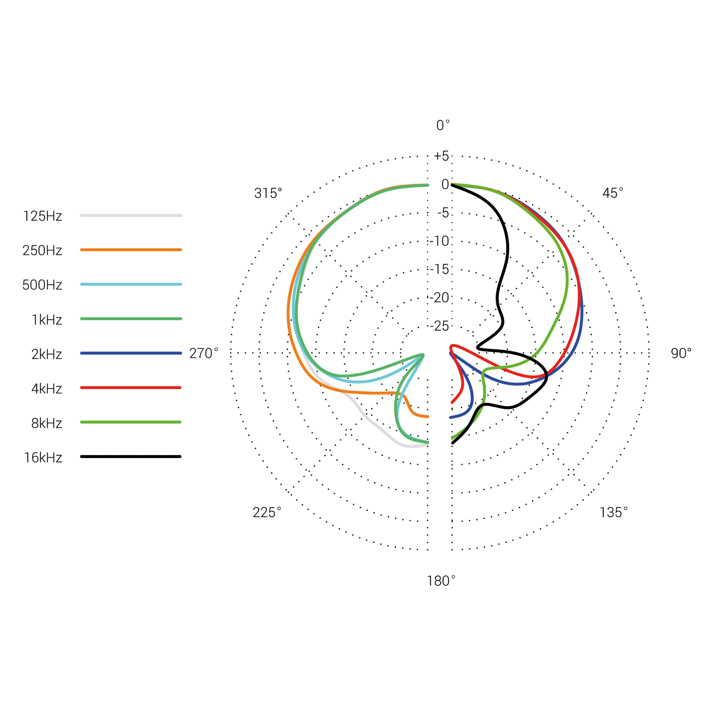Select the -10 dB ring label
This screenshot has width=728, height=728.
[440, 241]
